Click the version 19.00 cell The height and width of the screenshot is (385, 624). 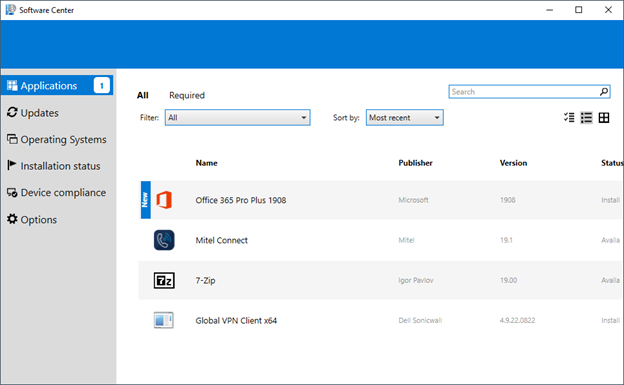point(508,280)
